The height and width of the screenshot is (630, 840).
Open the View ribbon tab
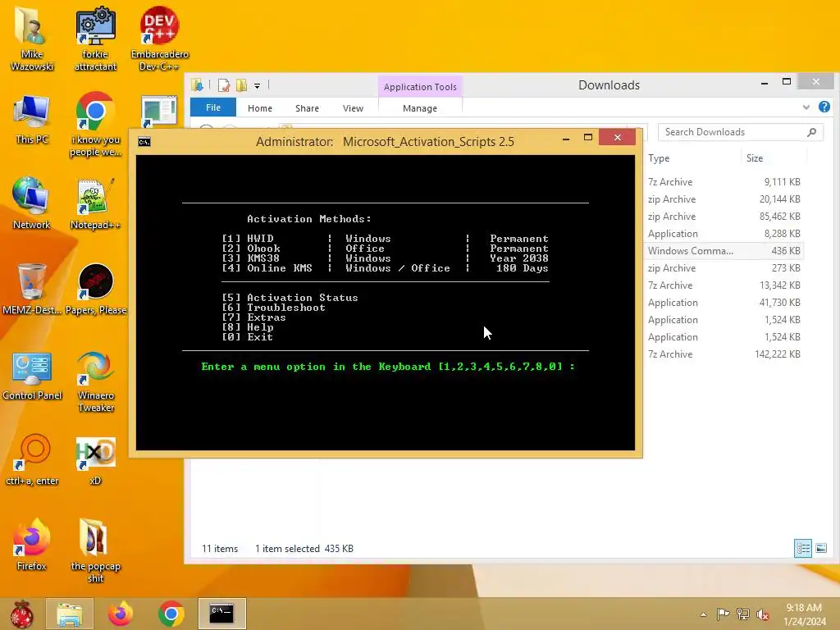pos(353,108)
